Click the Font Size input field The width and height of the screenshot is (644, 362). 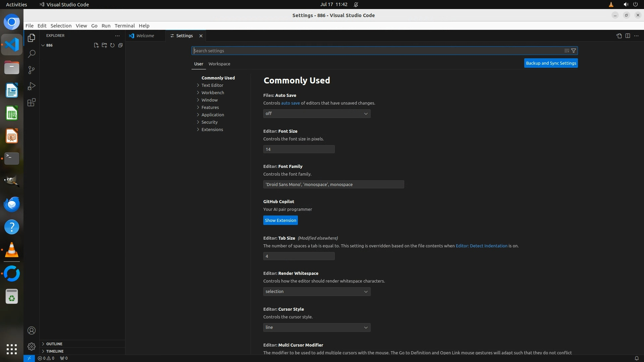299,149
